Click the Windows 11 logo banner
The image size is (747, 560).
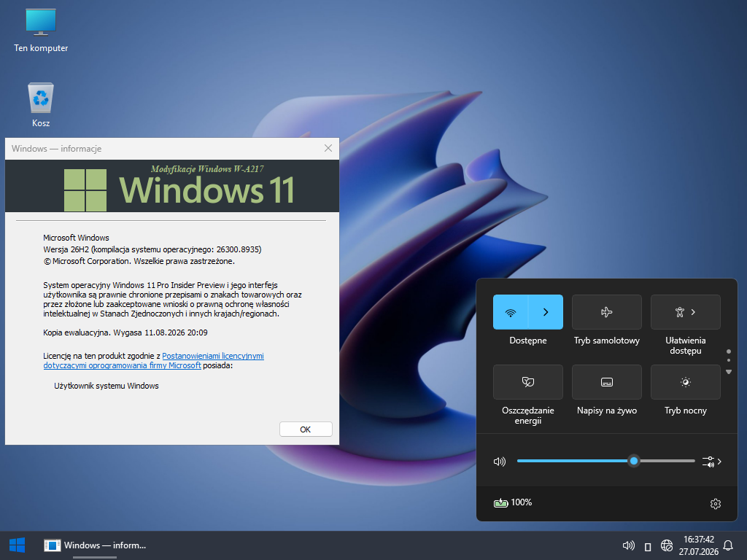172,186
